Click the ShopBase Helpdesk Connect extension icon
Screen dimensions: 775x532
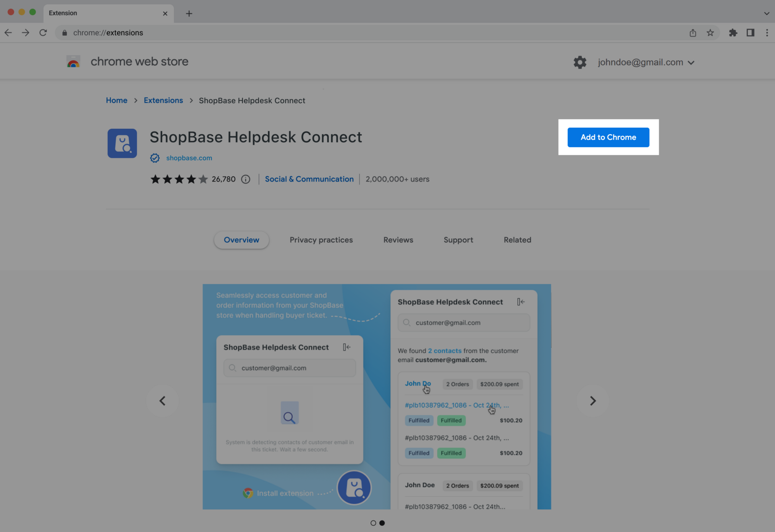point(122,143)
